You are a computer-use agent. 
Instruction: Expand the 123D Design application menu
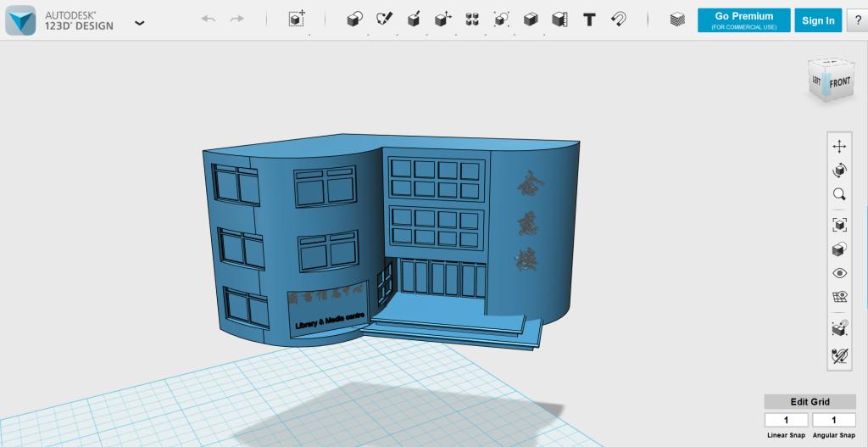tap(140, 23)
